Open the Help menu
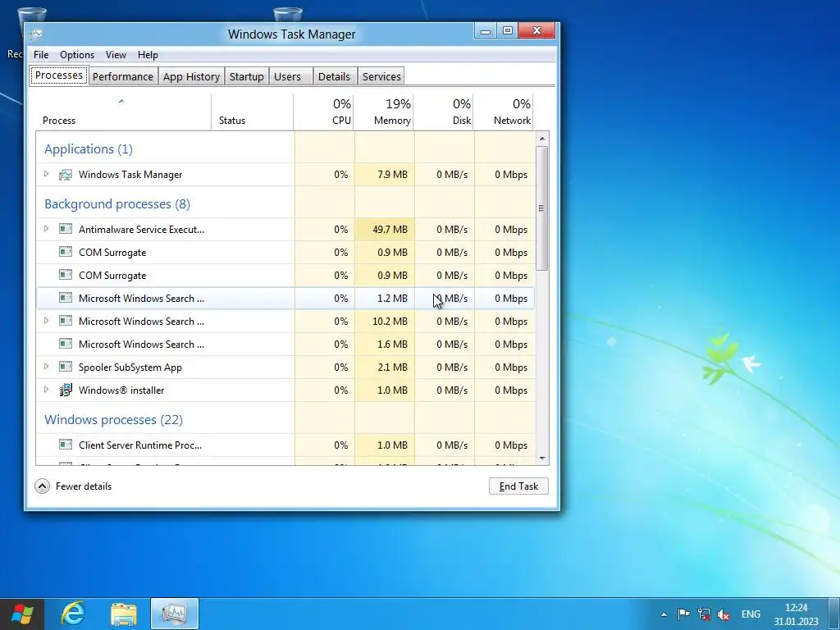 pos(148,55)
